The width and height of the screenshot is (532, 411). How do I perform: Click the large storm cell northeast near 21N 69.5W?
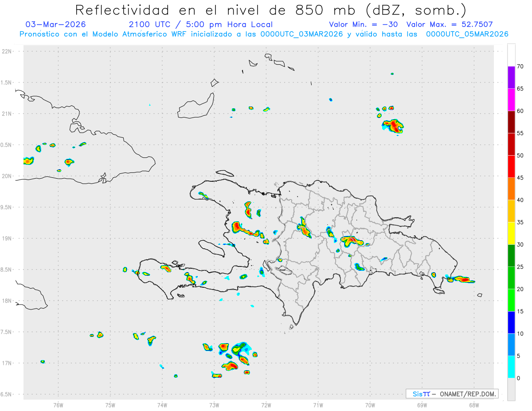pyautogui.click(x=393, y=126)
